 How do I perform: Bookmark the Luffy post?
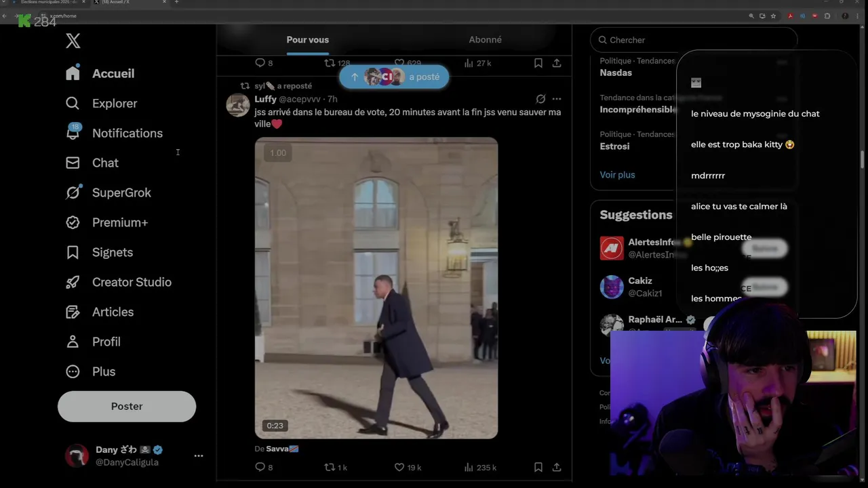click(538, 467)
